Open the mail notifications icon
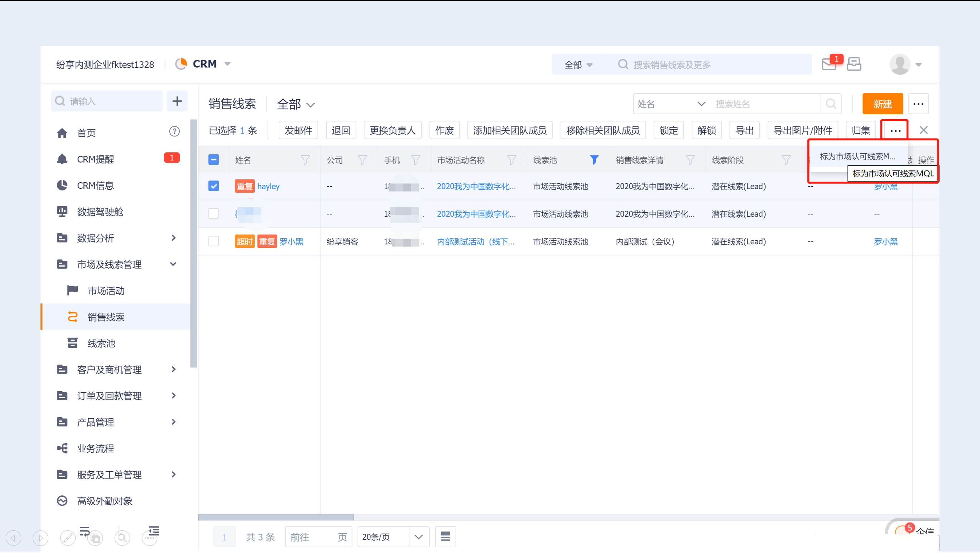Screen dimensions: 980x553 point(829,64)
